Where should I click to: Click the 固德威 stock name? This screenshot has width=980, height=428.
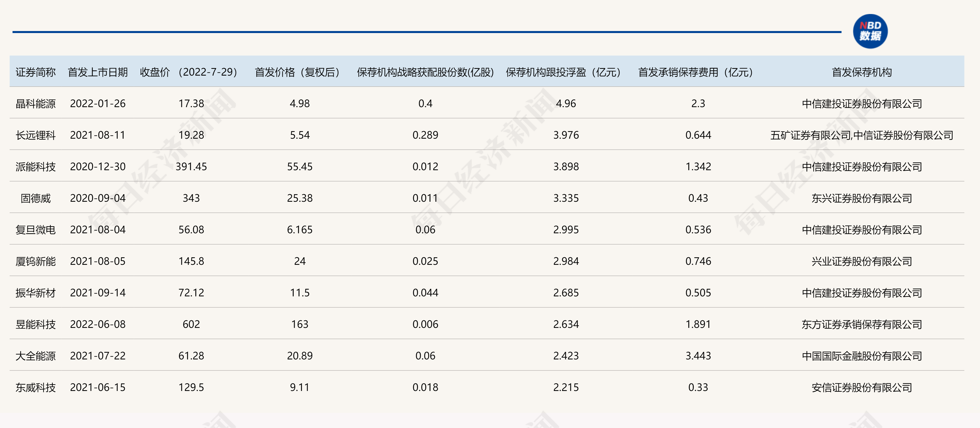pos(35,198)
